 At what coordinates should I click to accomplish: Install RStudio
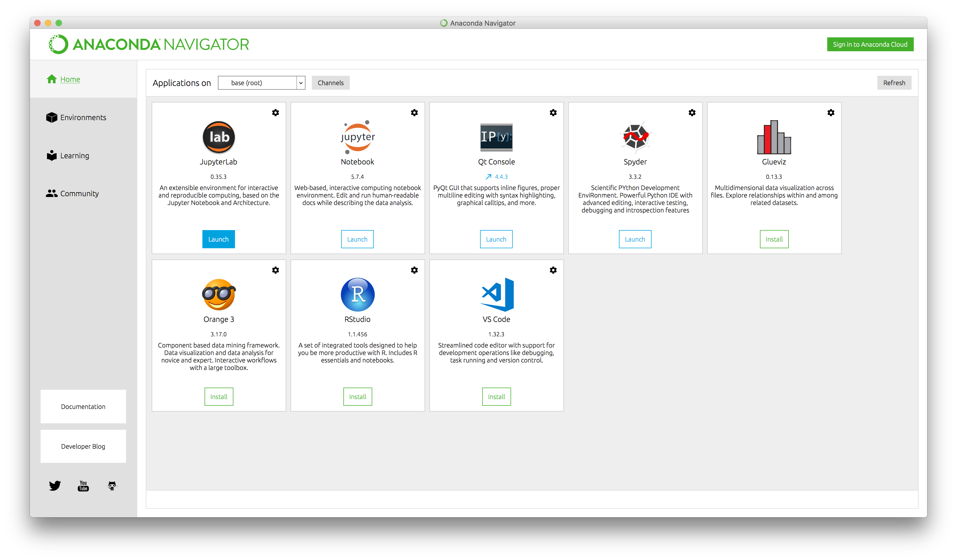click(358, 397)
